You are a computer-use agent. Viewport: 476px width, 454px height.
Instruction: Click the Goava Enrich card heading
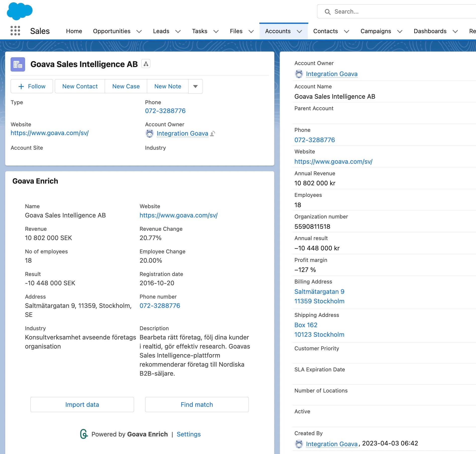(35, 181)
